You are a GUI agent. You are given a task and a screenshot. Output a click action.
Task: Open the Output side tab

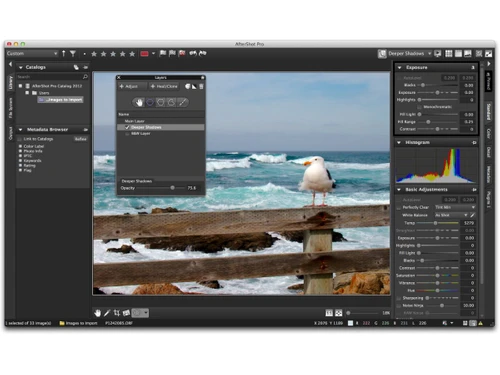click(10, 133)
